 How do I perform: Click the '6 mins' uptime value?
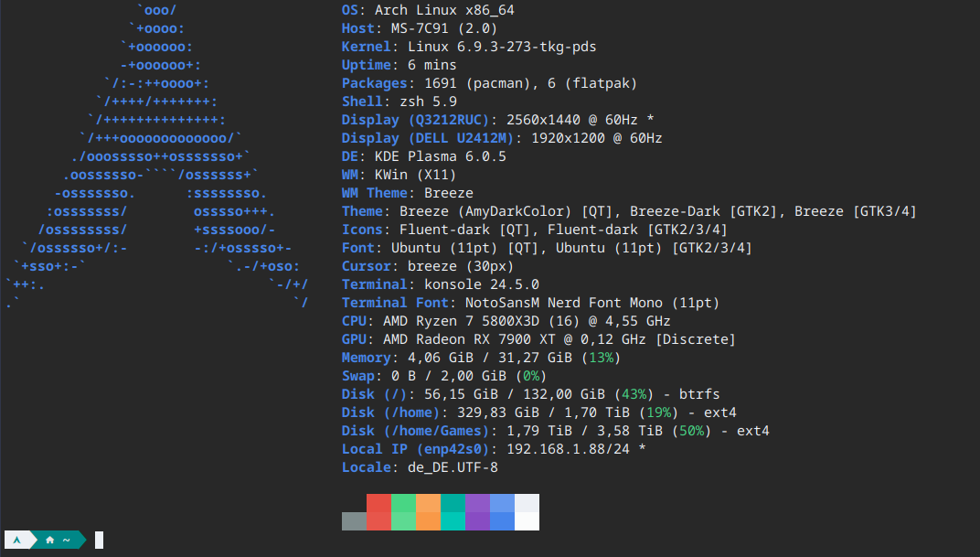pos(431,65)
